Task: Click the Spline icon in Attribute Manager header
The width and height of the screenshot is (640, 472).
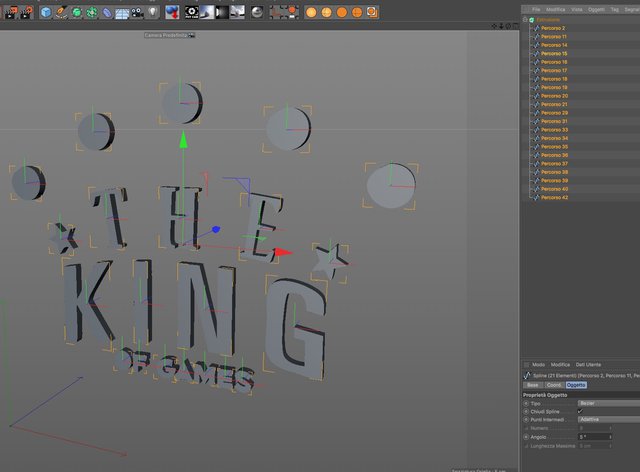Action: click(x=527, y=375)
